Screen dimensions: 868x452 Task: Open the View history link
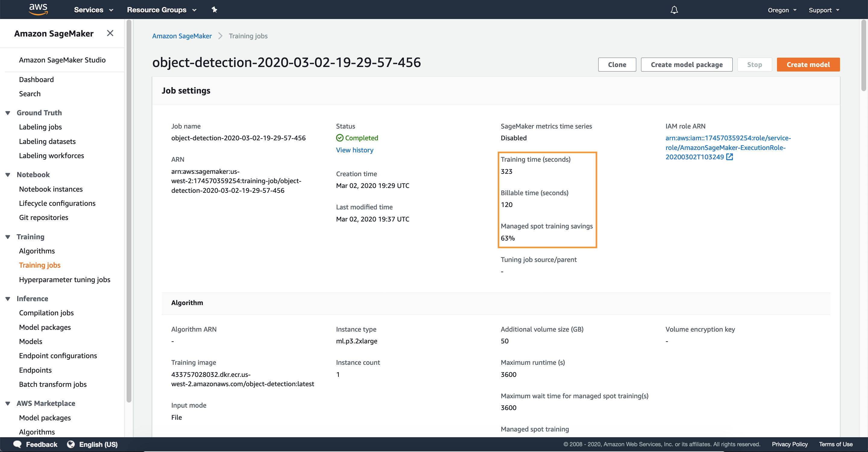tap(354, 150)
